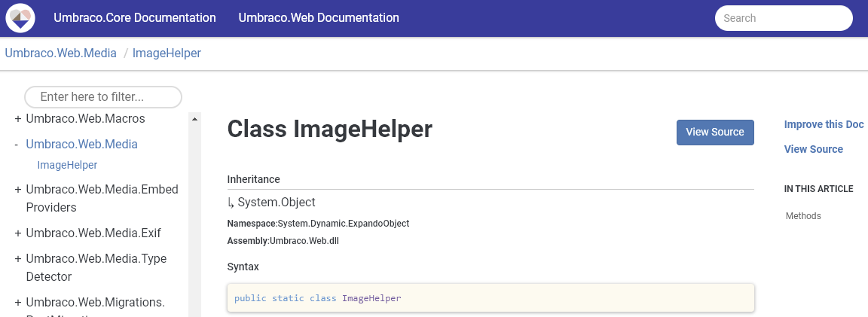
Task: Click the blue View Source button
Action: click(714, 133)
